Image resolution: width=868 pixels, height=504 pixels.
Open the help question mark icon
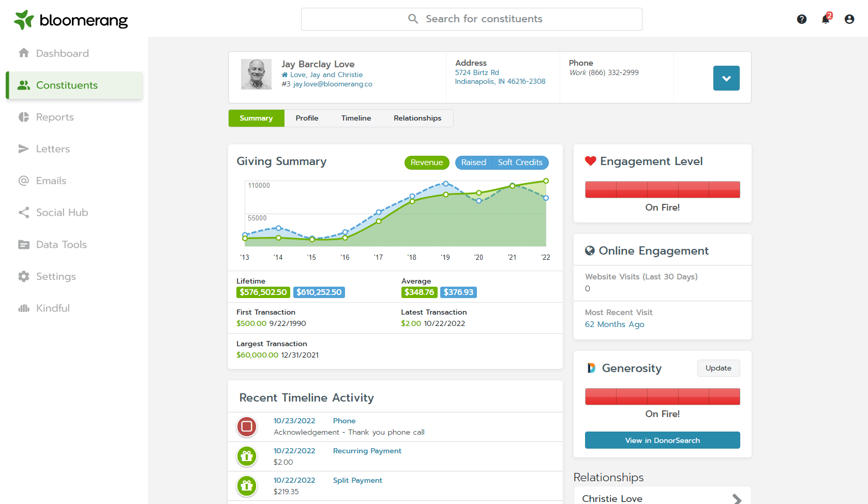point(802,19)
